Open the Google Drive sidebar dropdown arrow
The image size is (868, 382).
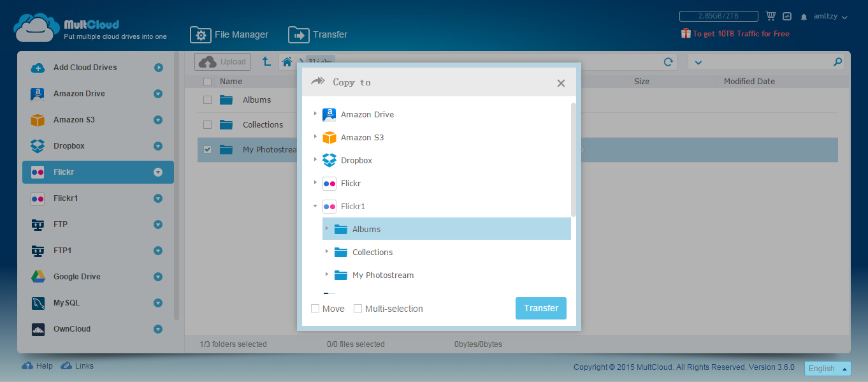coord(158,277)
